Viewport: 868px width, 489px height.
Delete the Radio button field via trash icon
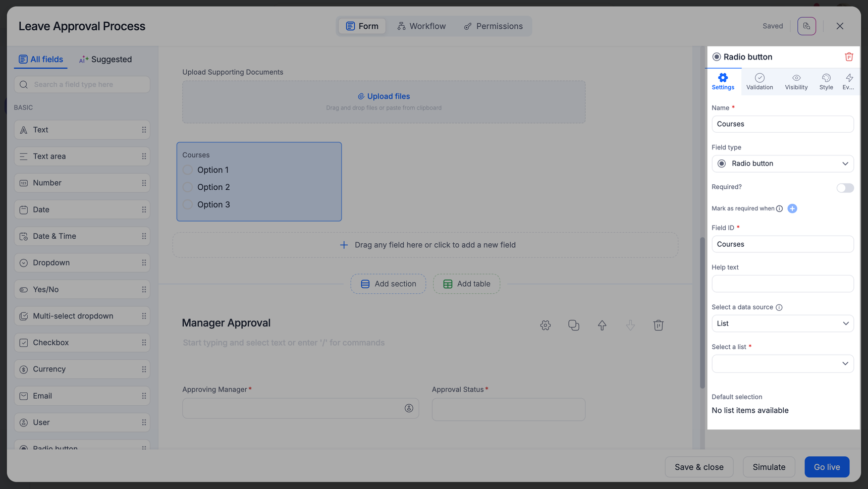(x=849, y=57)
